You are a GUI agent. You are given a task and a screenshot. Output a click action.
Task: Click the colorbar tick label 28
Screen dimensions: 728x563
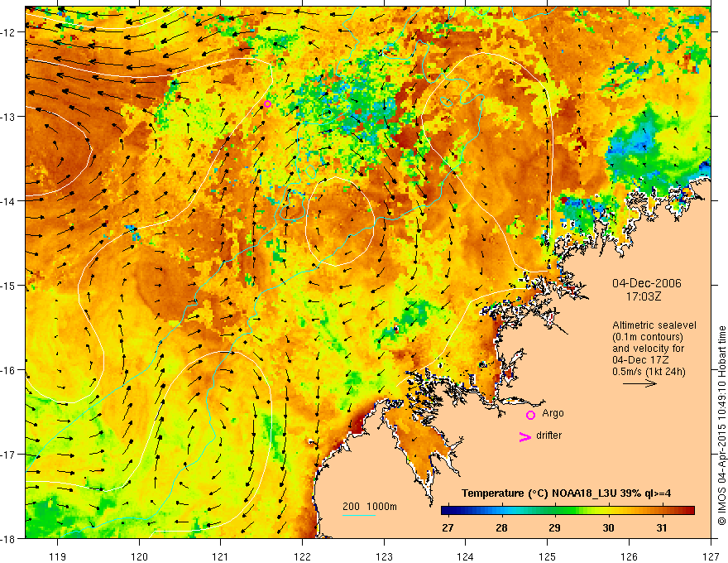501,528
